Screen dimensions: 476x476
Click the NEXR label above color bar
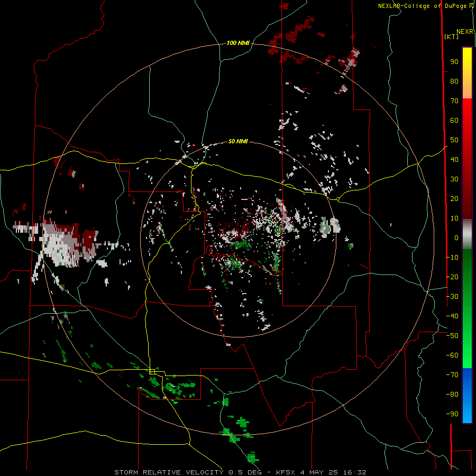click(x=465, y=32)
